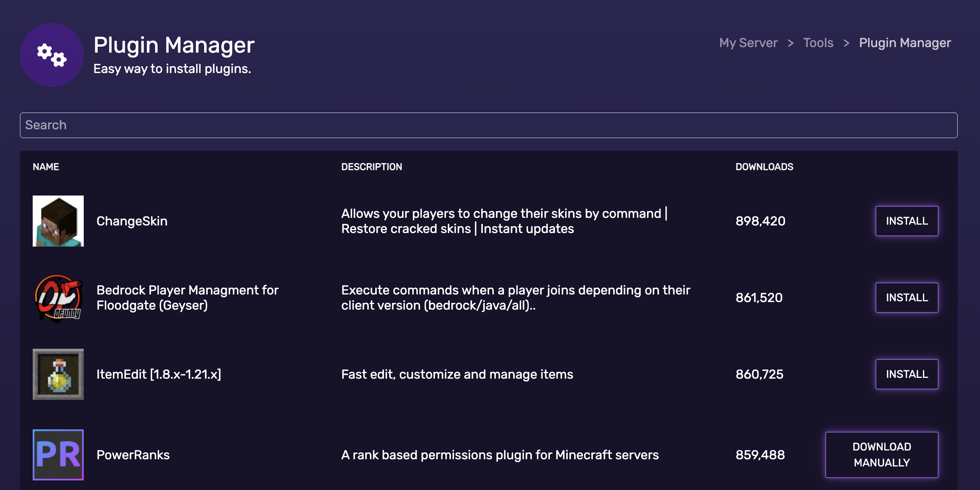Install the ItemEdit plugin

click(x=907, y=374)
